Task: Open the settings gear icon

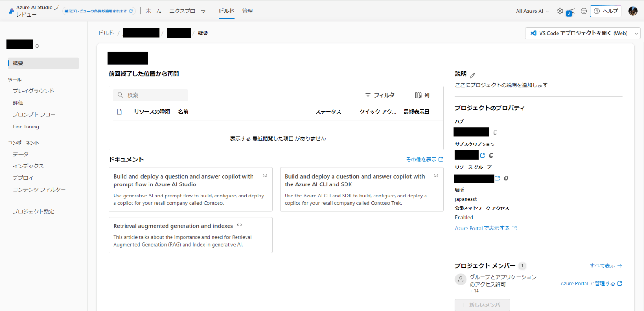Action: [x=560, y=11]
